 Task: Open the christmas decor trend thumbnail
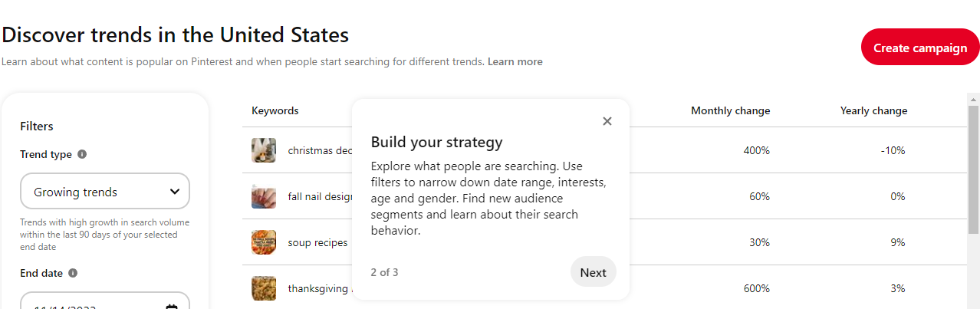[x=264, y=150]
